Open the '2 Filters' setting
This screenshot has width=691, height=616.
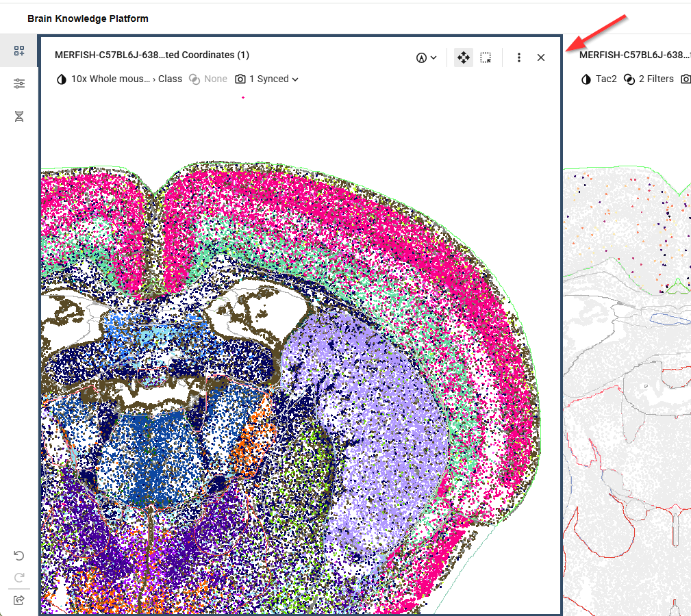pyautogui.click(x=656, y=79)
